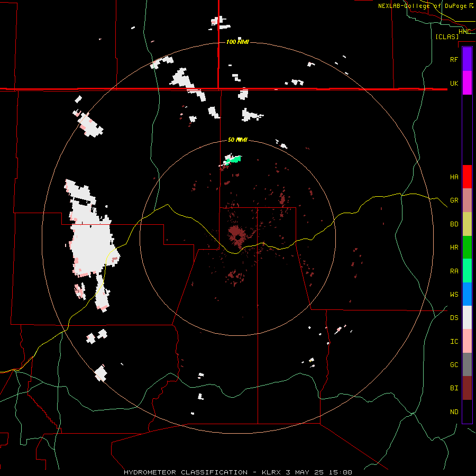
Task: Click the HA legend label
Action: coord(454,177)
